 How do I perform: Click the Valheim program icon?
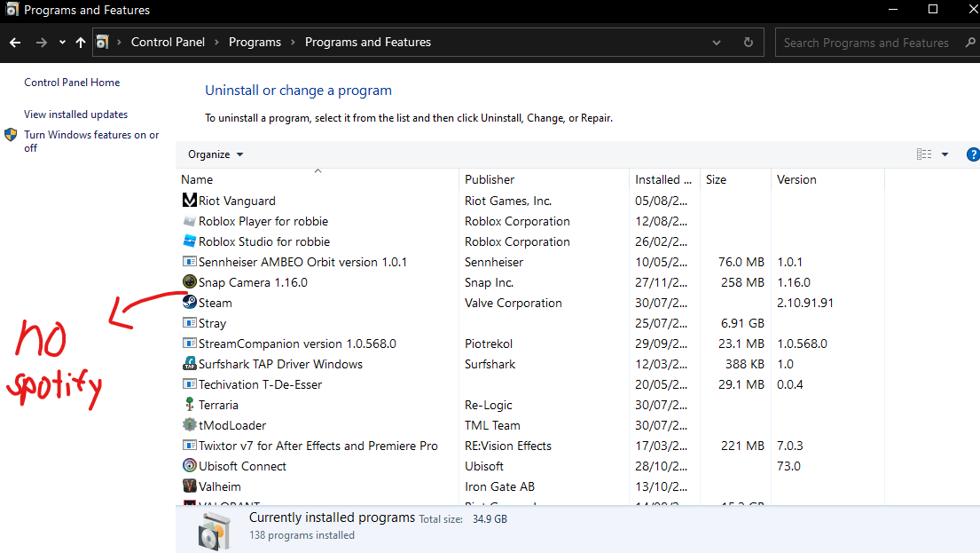coord(190,486)
